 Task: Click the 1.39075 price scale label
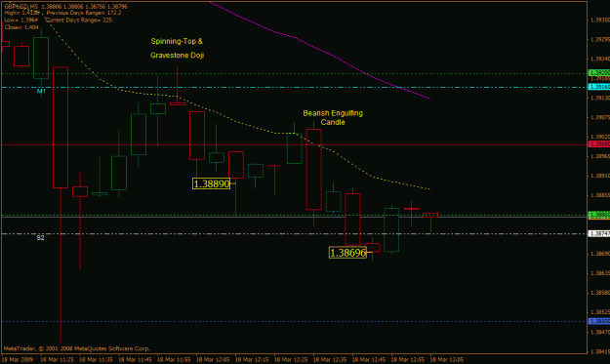tap(599, 117)
